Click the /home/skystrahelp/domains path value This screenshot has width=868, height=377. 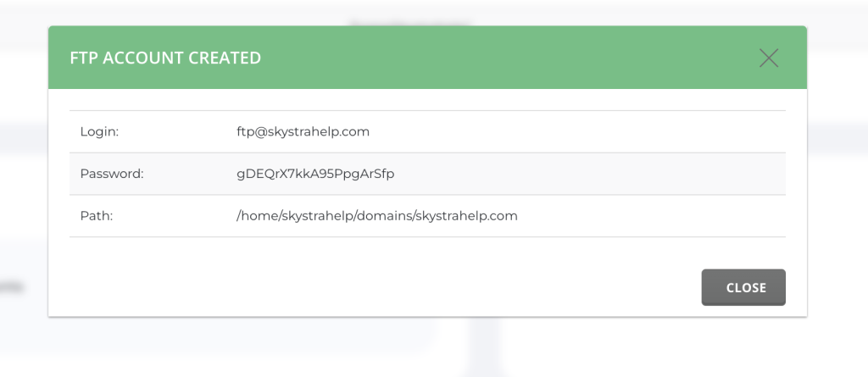pyautogui.click(x=376, y=216)
